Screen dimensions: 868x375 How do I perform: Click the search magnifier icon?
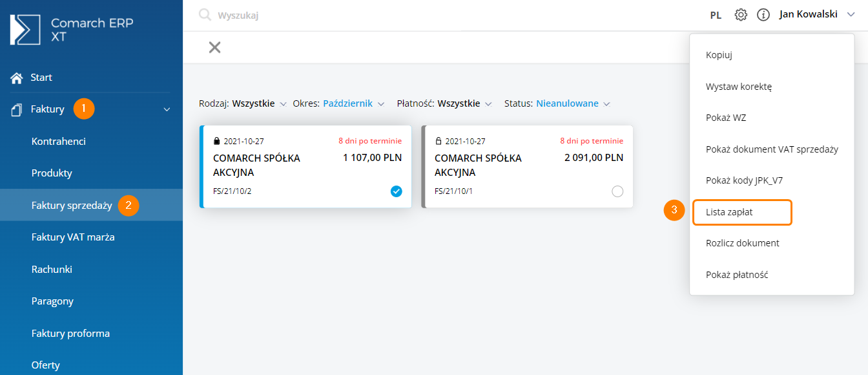point(205,15)
